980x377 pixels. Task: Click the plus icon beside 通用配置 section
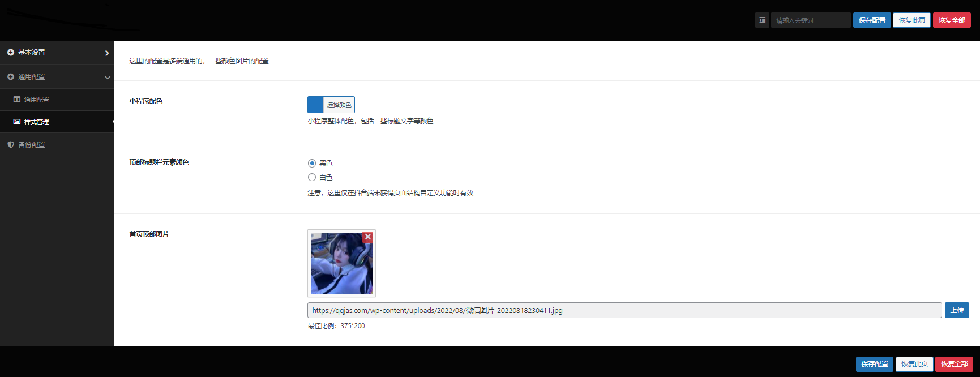(x=11, y=77)
